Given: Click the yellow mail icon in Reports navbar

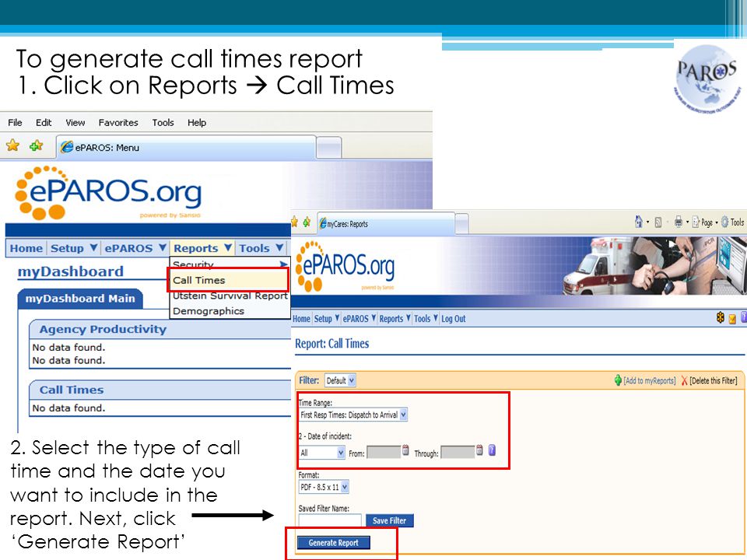Looking at the screenshot, I should tap(732, 319).
